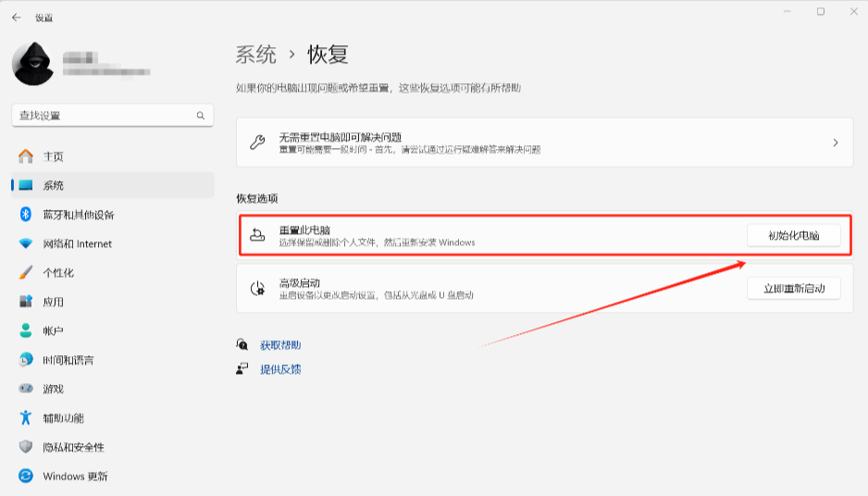Select Windows 更新 label in navigation
The height and width of the screenshot is (496, 868).
pos(75,476)
